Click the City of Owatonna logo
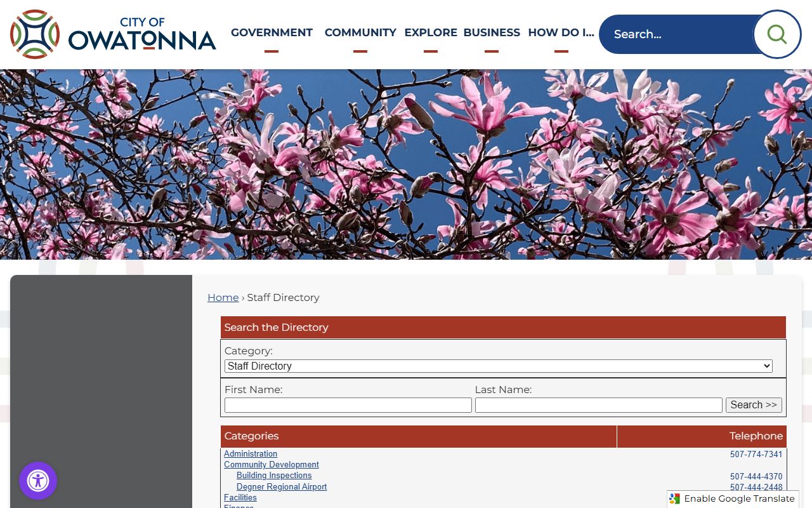The width and height of the screenshot is (812, 508). coord(114,34)
